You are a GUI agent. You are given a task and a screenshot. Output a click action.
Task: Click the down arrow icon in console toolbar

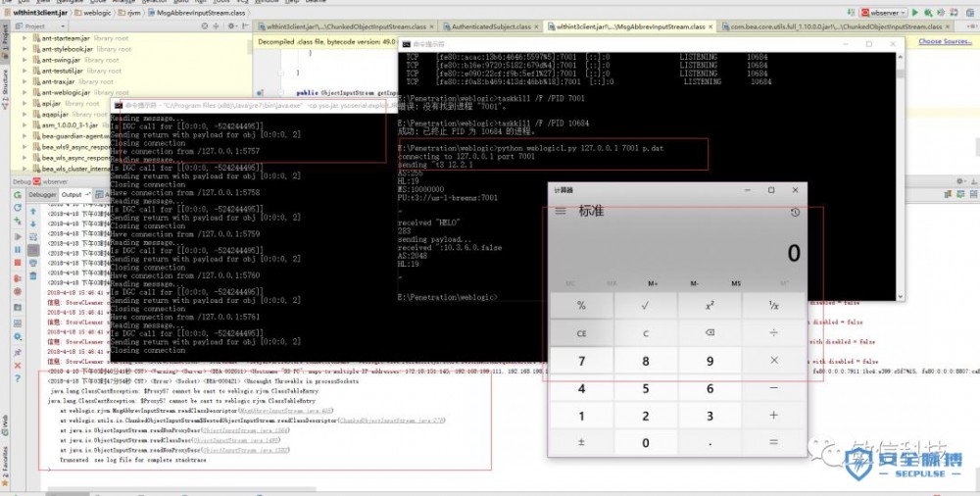pyautogui.click(x=33, y=223)
